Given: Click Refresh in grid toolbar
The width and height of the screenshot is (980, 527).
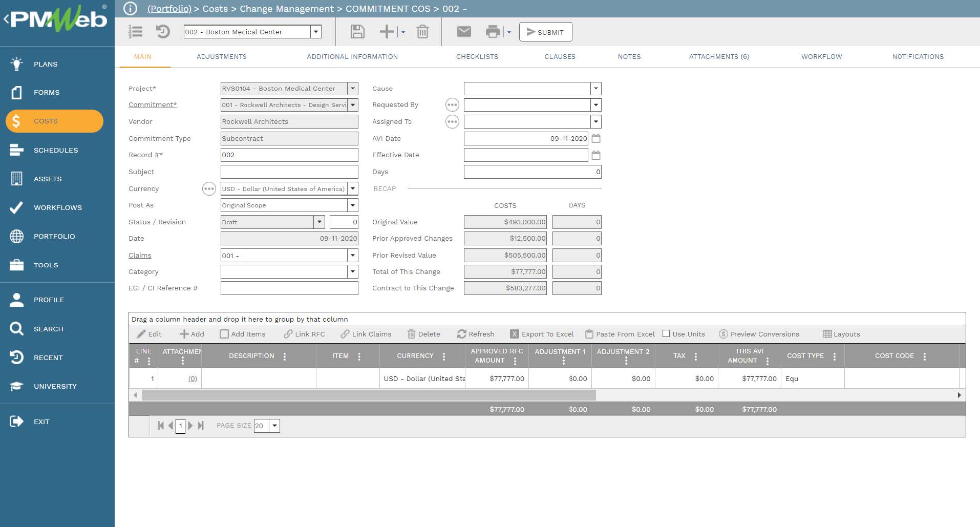Looking at the screenshot, I should pyautogui.click(x=476, y=334).
